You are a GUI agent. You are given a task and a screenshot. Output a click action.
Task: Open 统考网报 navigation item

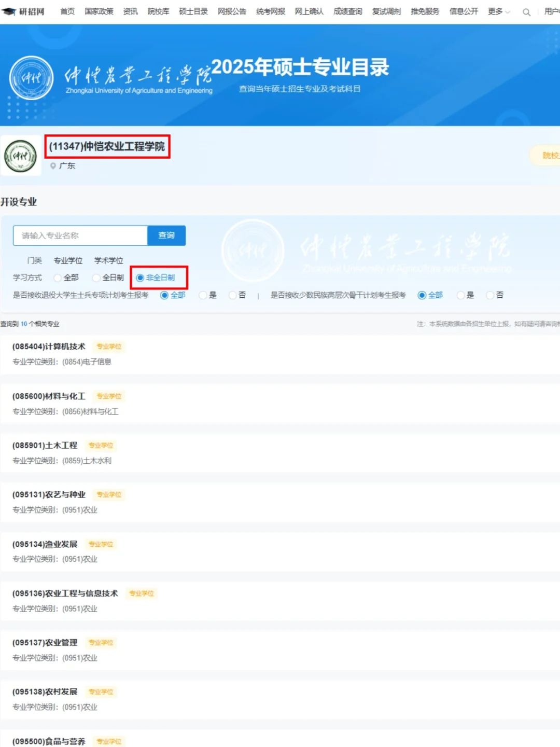(x=271, y=11)
